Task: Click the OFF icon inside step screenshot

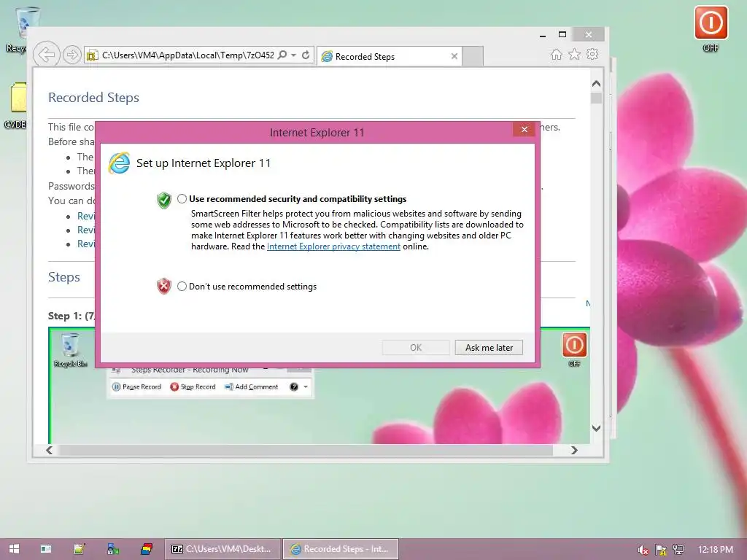Action: 574,345
